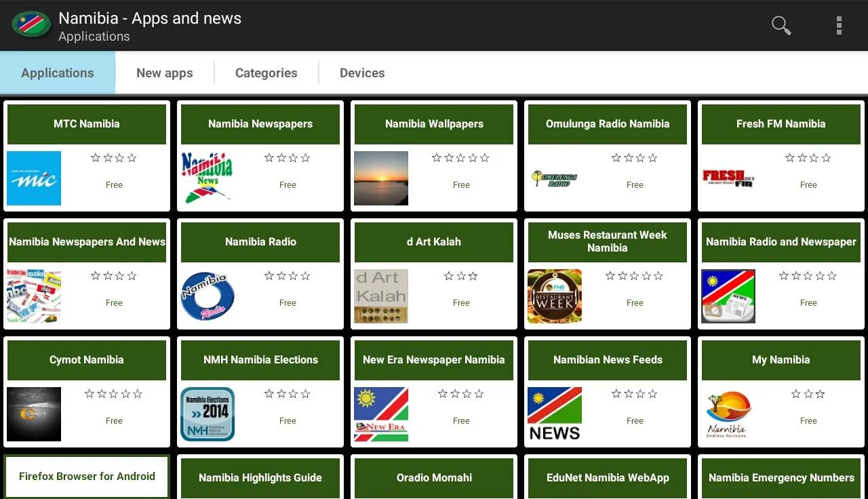Click the Cymot Namibia star rating
The width and height of the screenshot is (868, 499).
(x=114, y=394)
